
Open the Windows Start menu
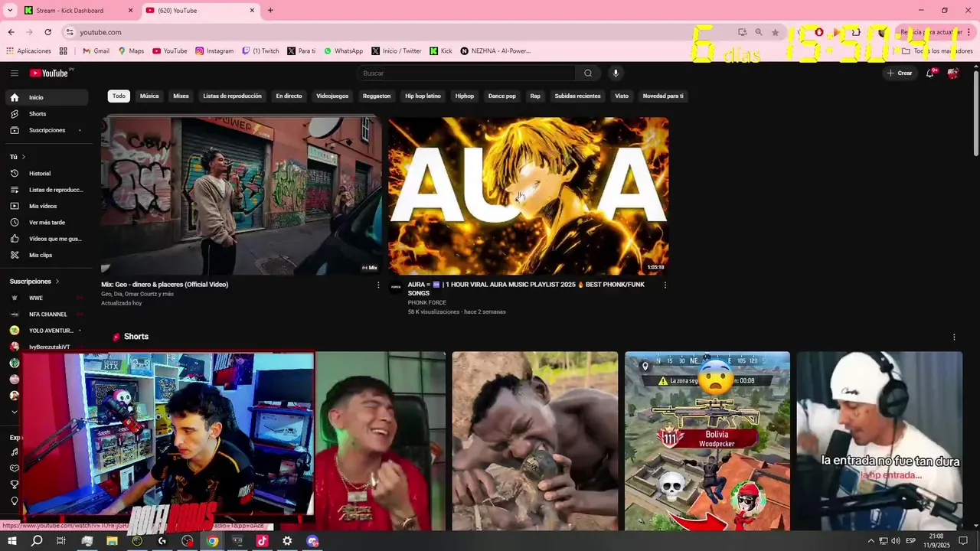click(11, 541)
